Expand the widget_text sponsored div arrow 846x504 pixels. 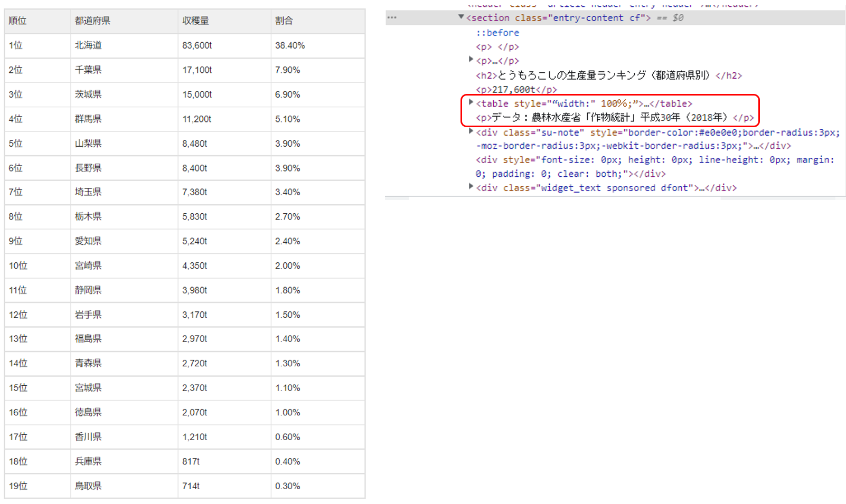click(471, 186)
